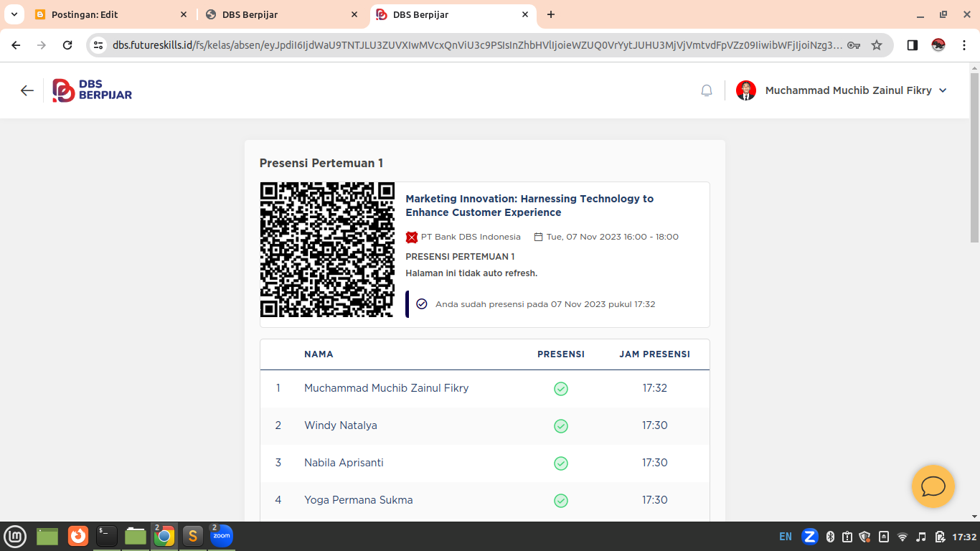Launch Firefox from the taskbar

(78, 536)
